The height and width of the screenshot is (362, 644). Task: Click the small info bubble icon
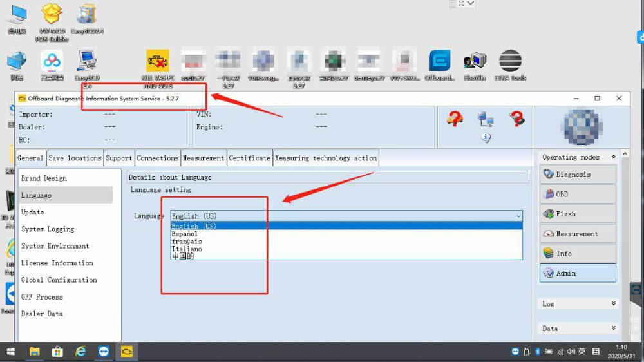point(486,137)
